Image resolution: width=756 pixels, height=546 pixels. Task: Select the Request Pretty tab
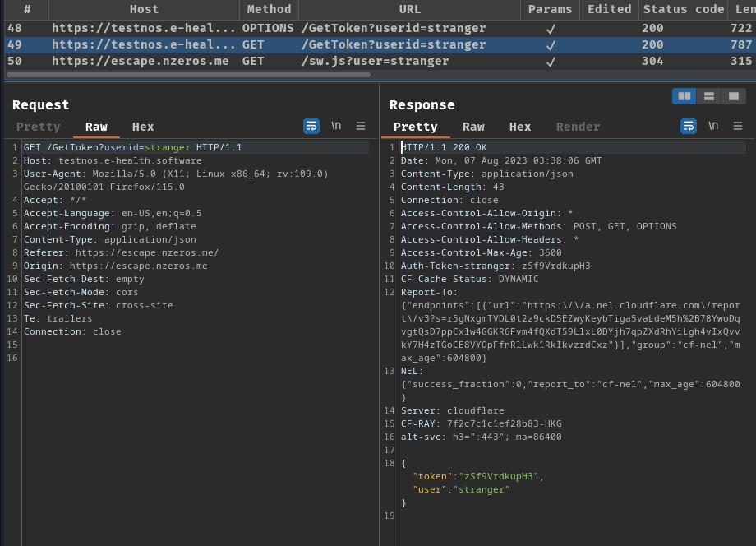click(x=38, y=127)
